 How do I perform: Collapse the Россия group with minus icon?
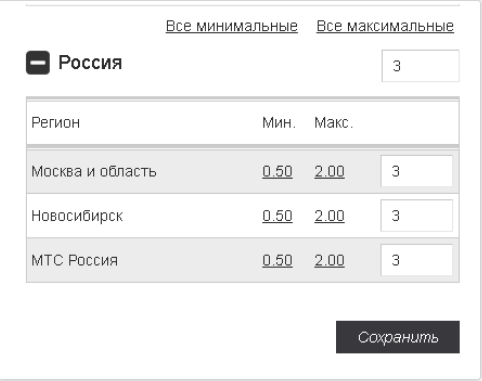(x=38, y=62)
